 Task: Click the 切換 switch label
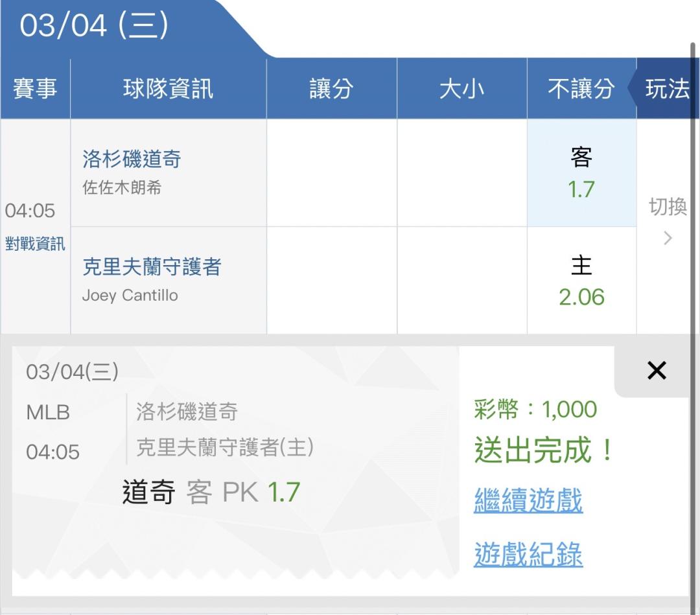click(668, 207)
